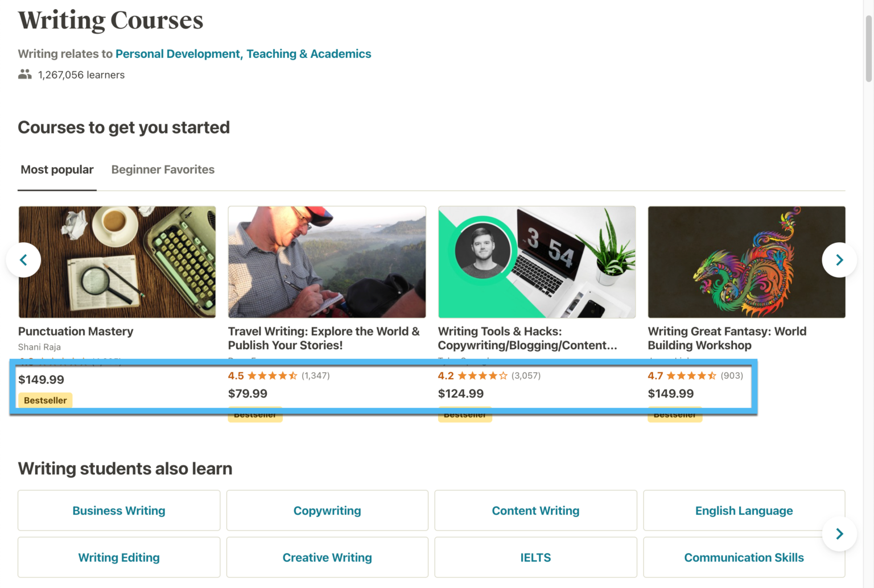The image size is (874, 588).
Task: Select the Most popular tab
Action: (57, 169)
